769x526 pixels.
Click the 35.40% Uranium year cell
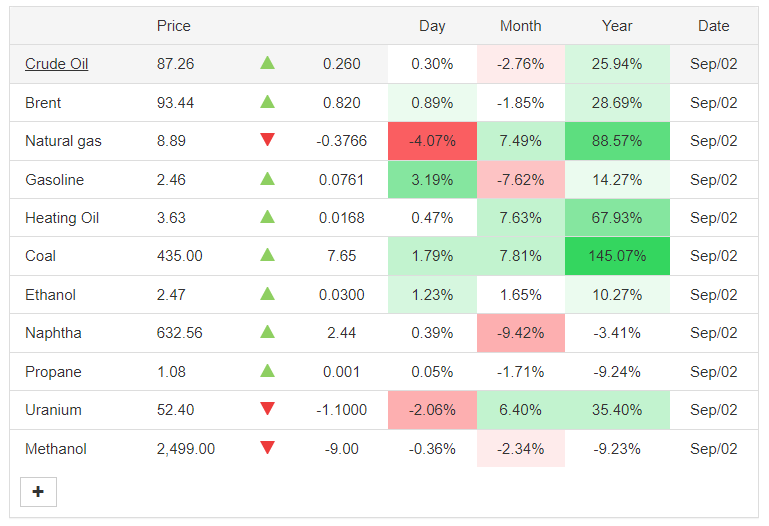coord(617,410)
